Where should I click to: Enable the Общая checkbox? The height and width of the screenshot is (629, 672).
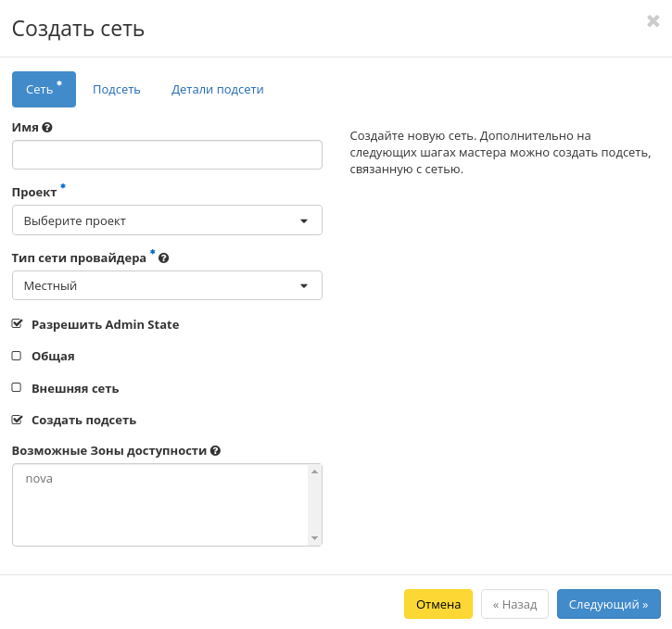tap(17, 356)
